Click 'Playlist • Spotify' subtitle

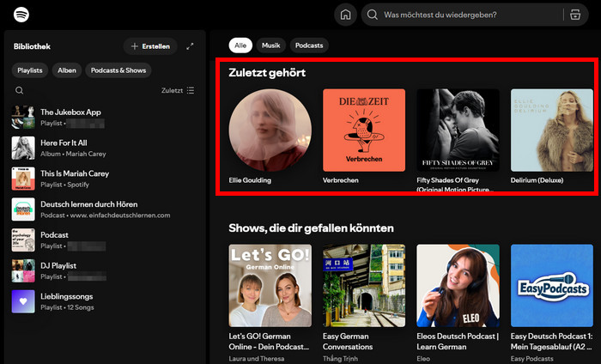tap(64, 185)
